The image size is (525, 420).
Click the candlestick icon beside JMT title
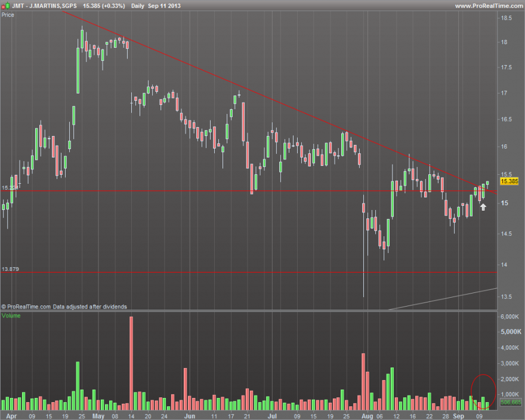(6, 6)
